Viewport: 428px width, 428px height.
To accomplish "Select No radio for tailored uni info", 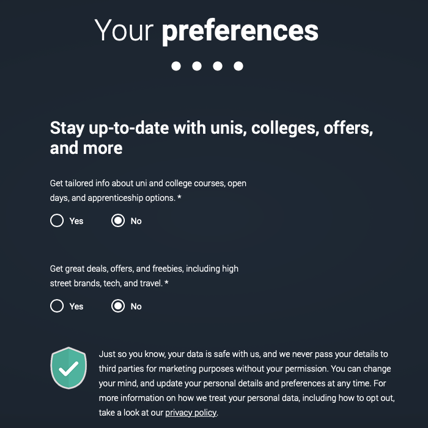I will point(118,221).
